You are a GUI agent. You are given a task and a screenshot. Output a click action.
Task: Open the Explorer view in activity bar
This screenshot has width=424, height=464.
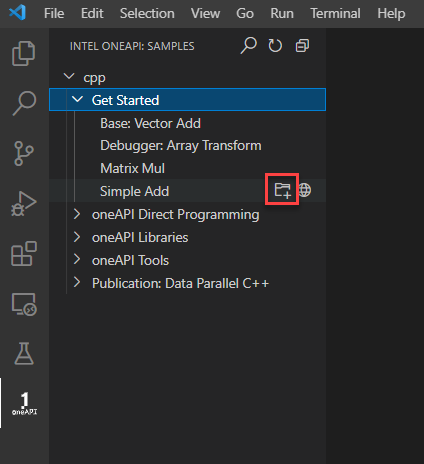(24, 53)
